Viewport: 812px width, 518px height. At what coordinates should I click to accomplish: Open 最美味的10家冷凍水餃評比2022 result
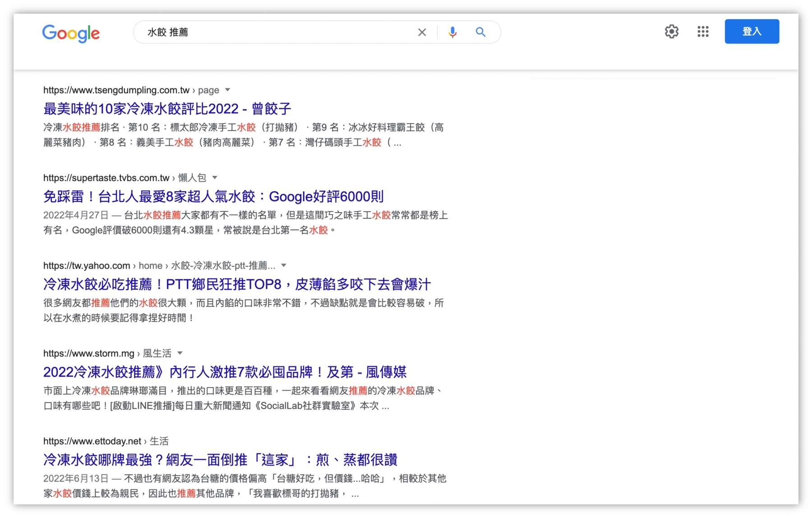point(167,109)
